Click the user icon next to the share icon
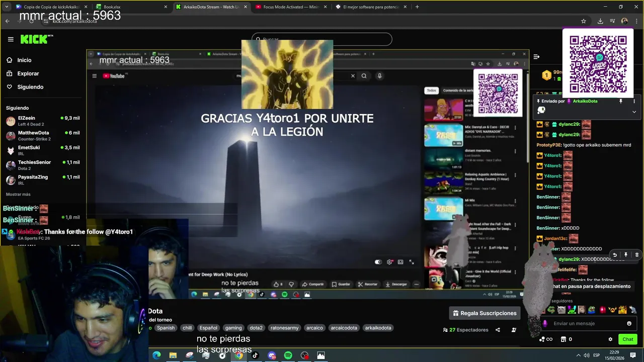Image resolution: width=644 pixels, height=362 pixels. coord(514,330)
